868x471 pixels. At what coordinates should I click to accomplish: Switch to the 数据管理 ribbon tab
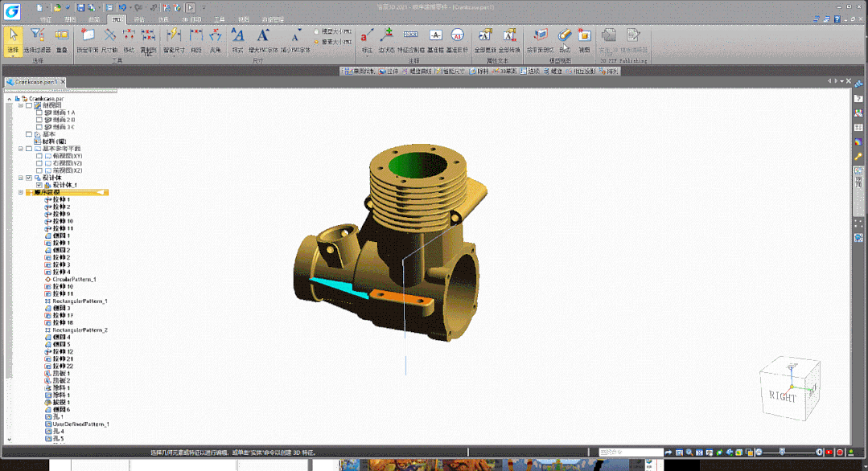pyautogui.click(x=273, y=19)
